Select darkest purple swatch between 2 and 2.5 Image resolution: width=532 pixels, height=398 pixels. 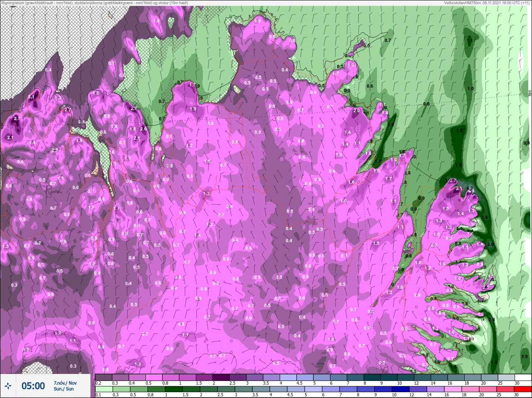pyautogui.click(x=222, y=377)
